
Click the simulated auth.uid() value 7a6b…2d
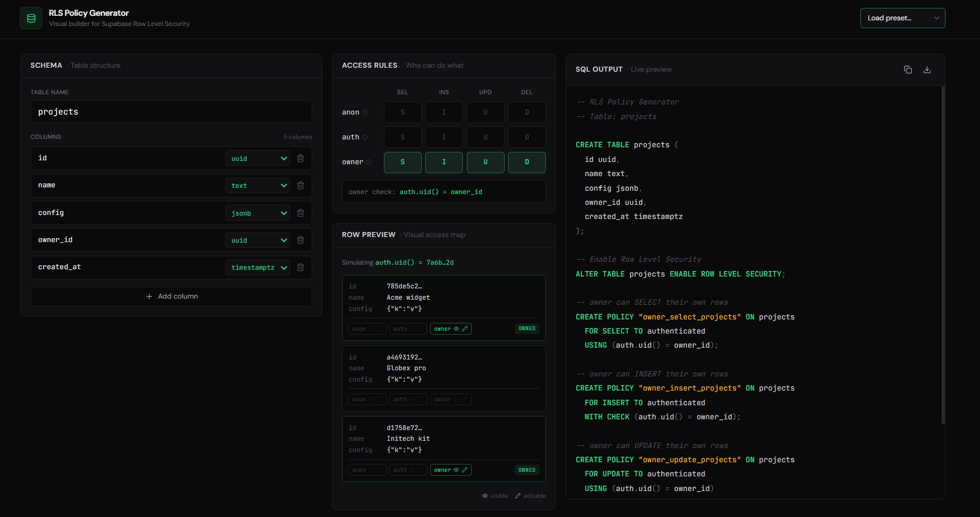[x=440, y=262]
